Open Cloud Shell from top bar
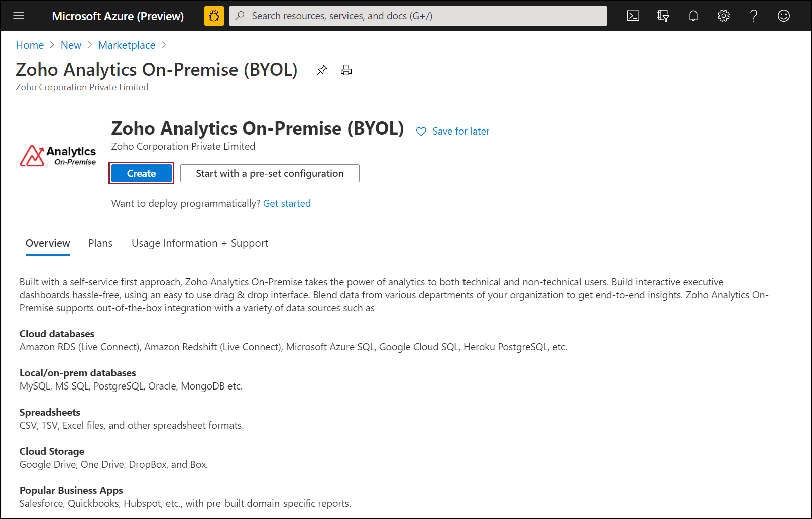The width and height of the screenshot is (812, 519). point(633,16)
